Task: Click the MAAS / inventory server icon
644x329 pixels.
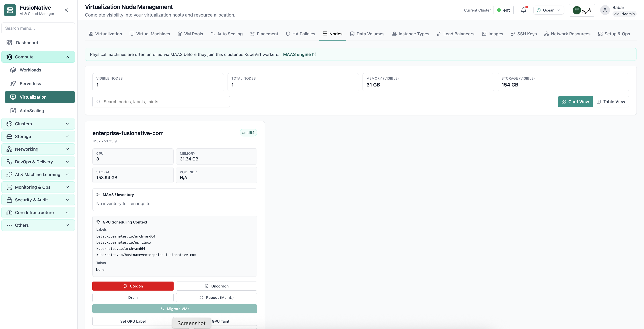Action: coord(98,194)
